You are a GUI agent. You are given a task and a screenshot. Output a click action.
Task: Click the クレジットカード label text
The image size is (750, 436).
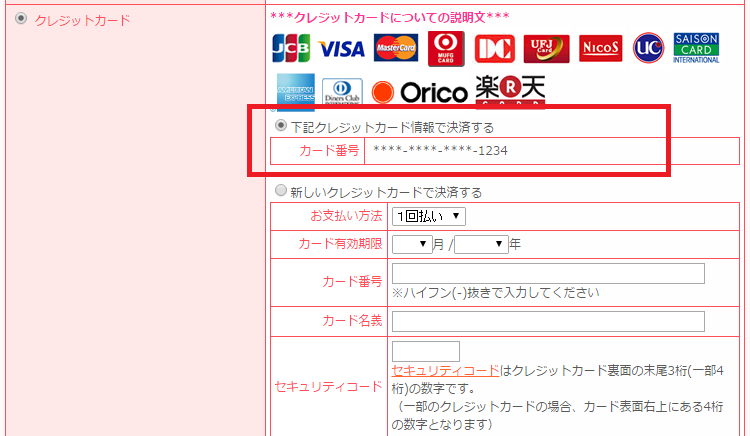(82, 20)
